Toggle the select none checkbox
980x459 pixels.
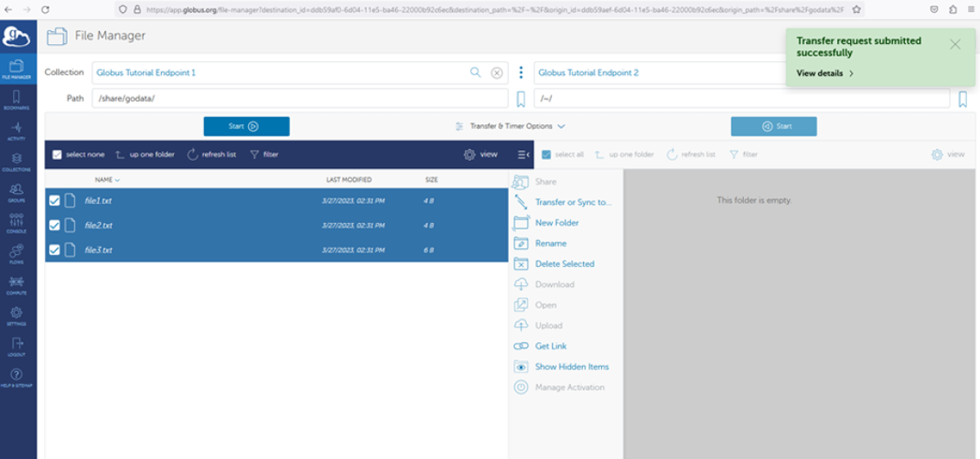(57, 154)
